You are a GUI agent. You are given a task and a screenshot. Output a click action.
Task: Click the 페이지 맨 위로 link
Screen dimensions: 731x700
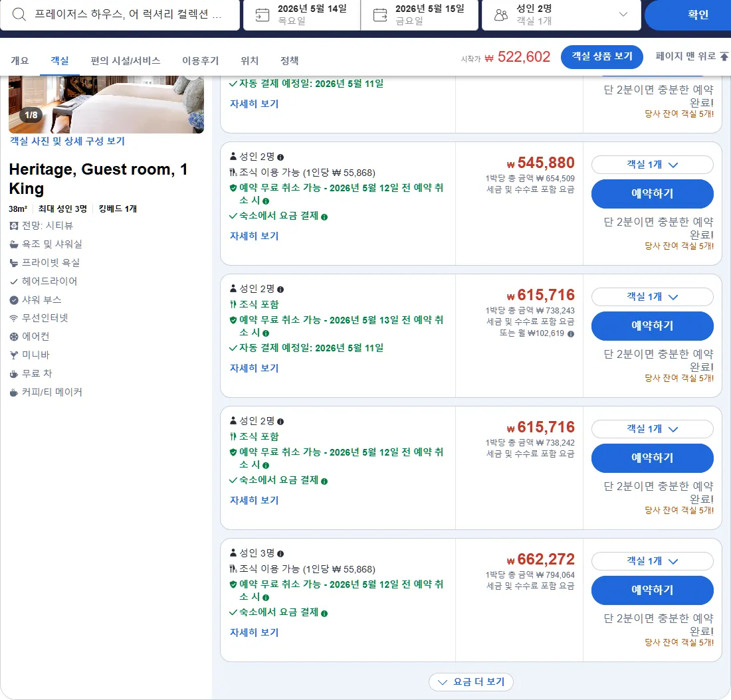(691, 56)
